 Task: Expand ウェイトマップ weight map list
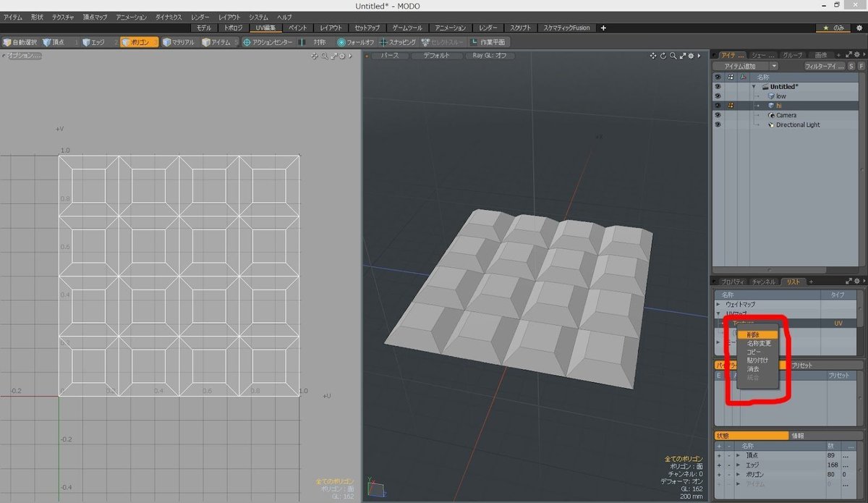click(718, 305)
